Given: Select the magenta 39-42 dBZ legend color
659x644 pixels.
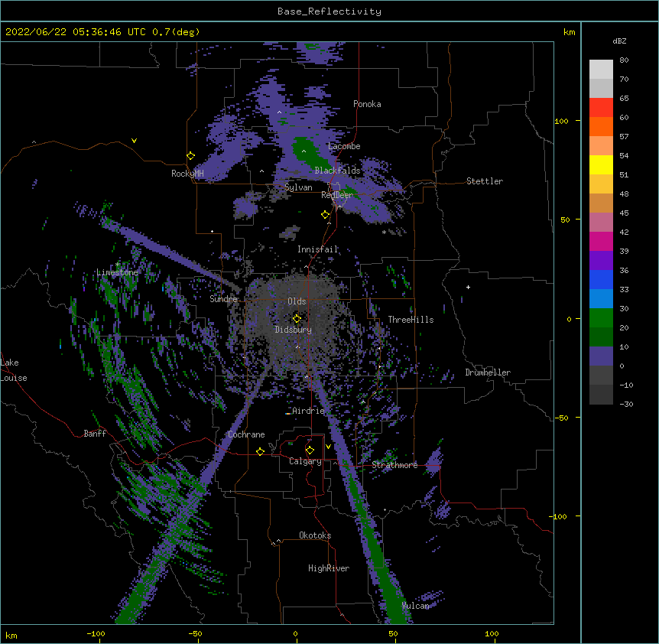Looking at the screenshot, I should 601,241.
